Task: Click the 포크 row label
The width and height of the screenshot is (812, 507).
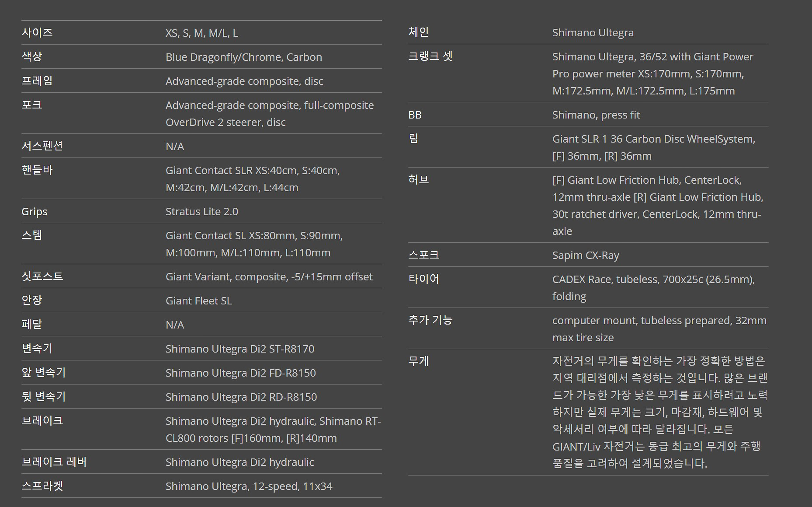Action: point(32,105)
